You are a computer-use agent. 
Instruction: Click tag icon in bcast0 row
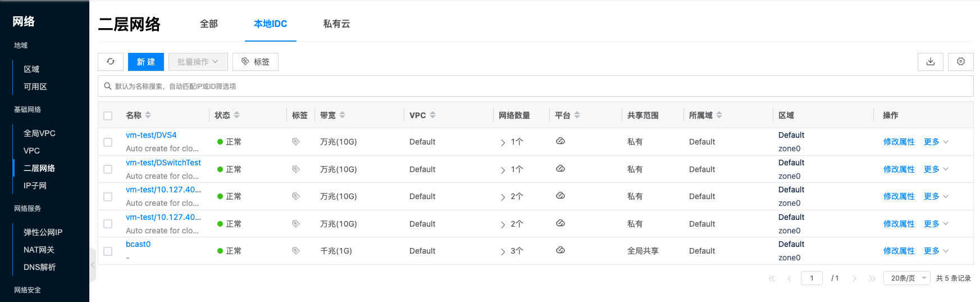pos(295,251)
